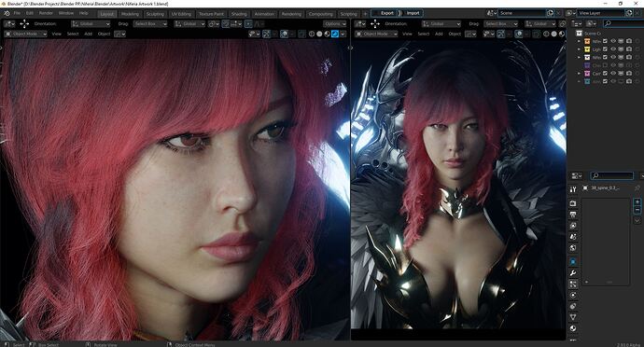Open the World properties tab

click(x=573, y=247)
